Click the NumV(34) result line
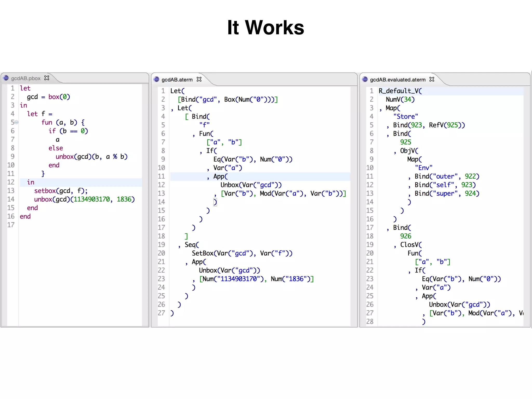This screenshot has height=399, width=532. tap(400, 99)
